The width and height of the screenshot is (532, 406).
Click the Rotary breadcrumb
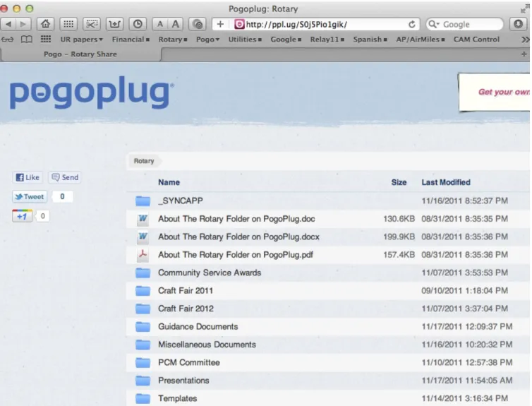tap(144, 161)
